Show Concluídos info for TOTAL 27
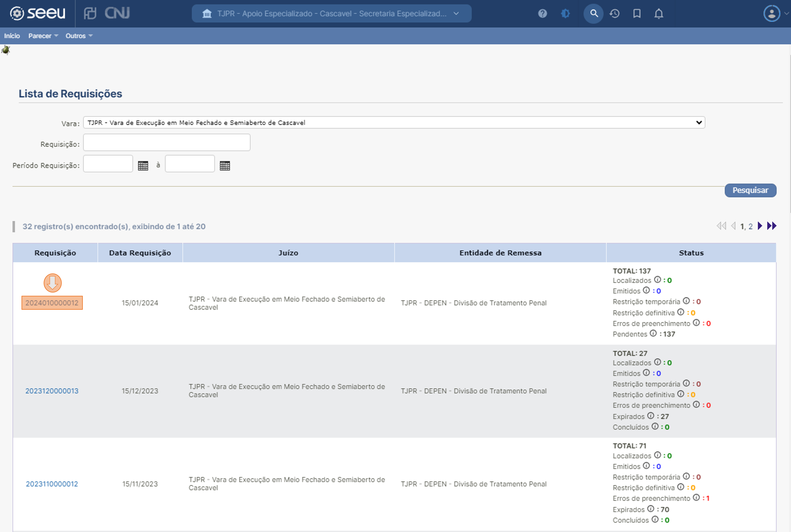The width and height of the screenshot is (791, 532). click(655, 426)
